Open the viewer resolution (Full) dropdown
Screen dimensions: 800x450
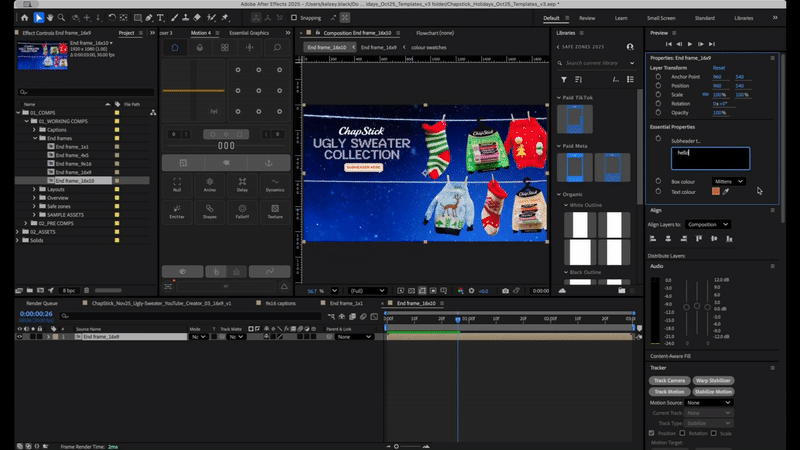[367, 291]
